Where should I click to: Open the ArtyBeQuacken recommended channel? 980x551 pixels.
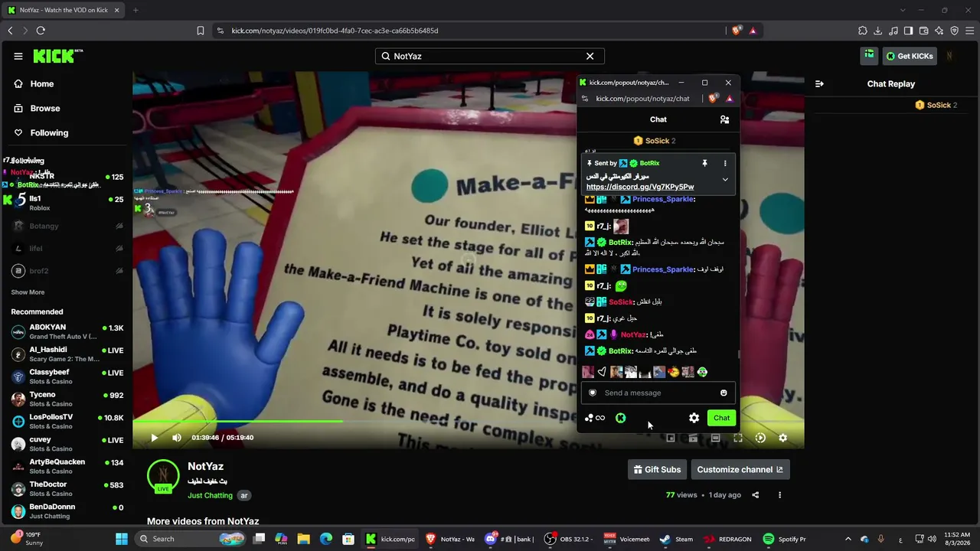[67, 466]
